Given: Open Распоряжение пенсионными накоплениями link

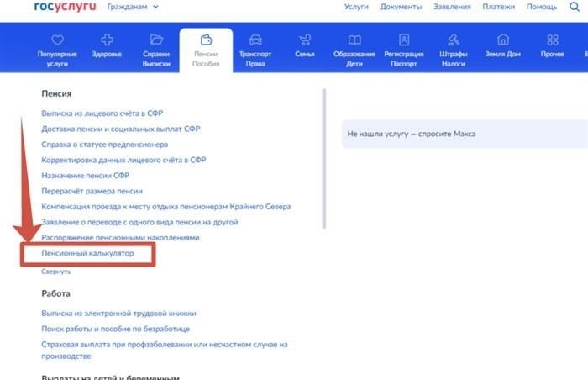Looking at the screenshot, I should click(120, 238).
